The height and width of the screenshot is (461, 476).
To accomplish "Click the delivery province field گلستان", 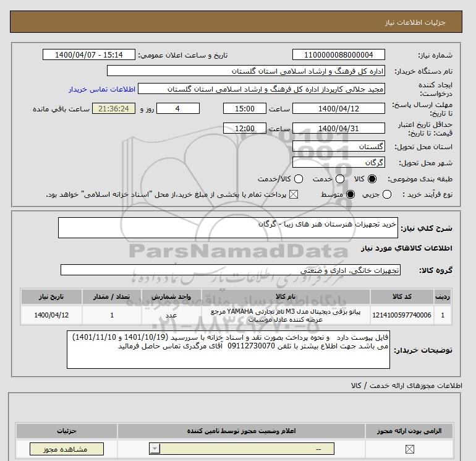I will pyautogui.click(x=339, y=147).
